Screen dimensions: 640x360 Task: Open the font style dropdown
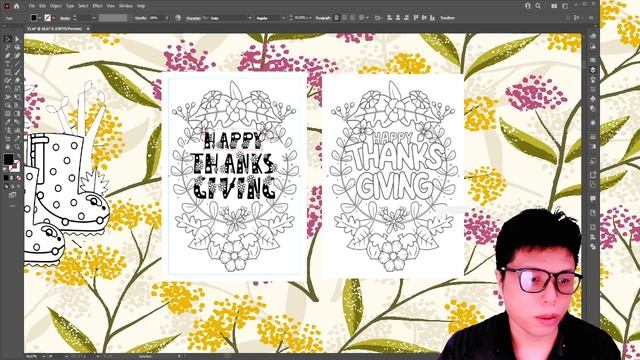tap(283, 18)
